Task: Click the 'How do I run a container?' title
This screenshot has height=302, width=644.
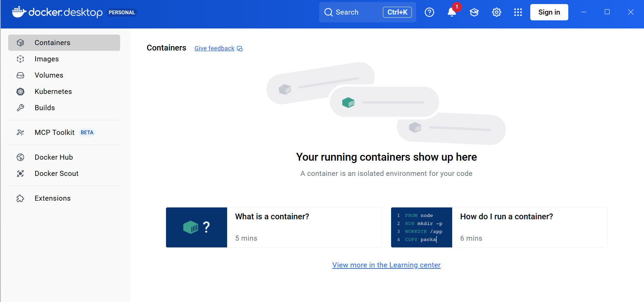Action: pos(507,217)
